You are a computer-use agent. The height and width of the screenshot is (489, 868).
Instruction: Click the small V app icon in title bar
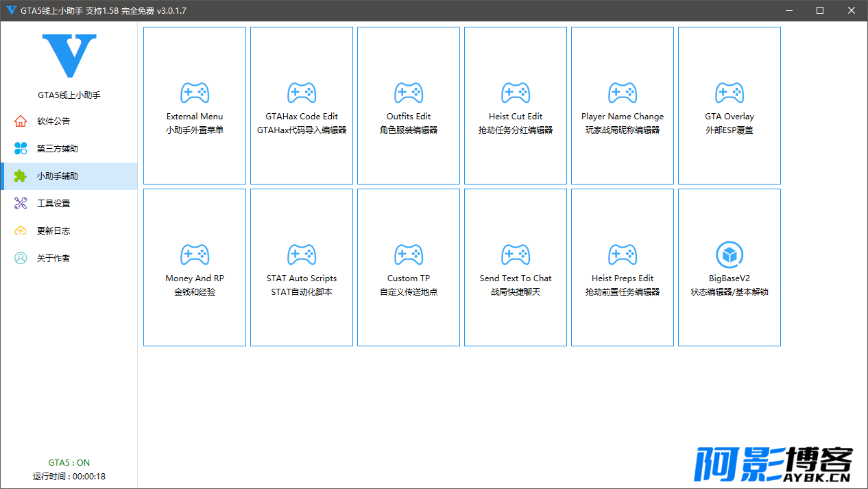(12, 11)
